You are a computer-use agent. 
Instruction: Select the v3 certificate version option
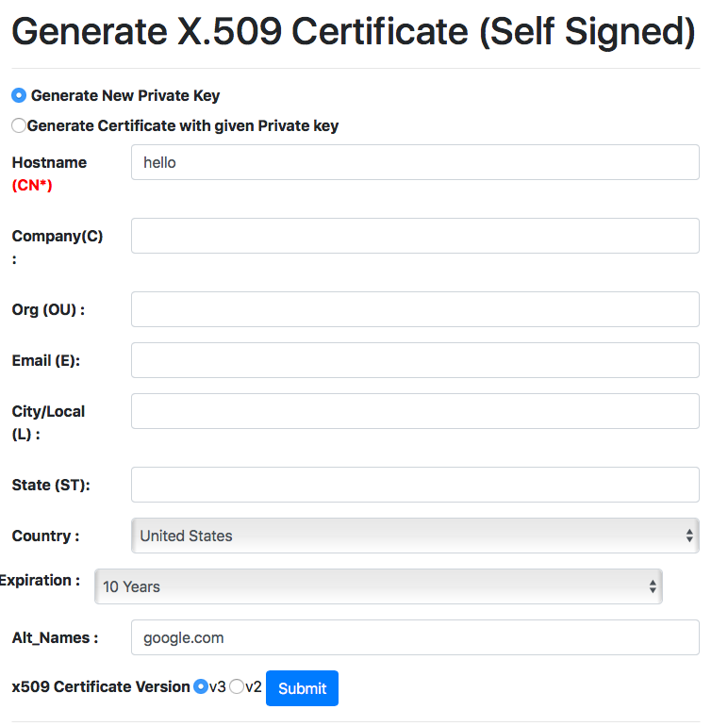pyautogui.click(x=201, y=686)
